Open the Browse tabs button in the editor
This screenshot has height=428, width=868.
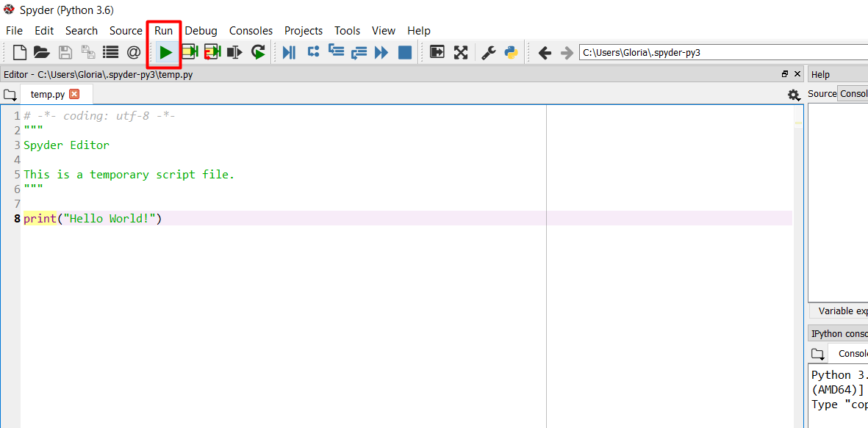click(x=10, y=95)
